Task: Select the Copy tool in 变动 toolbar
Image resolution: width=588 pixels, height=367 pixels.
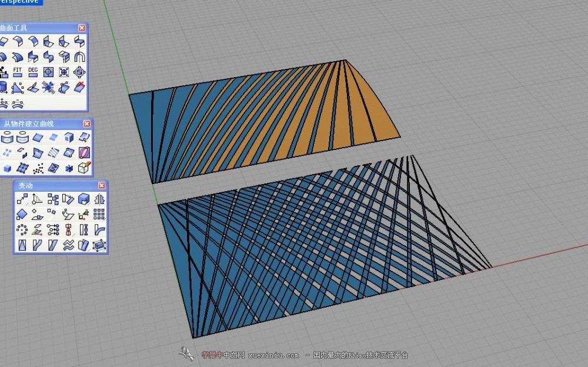Action: coord(53,199)
